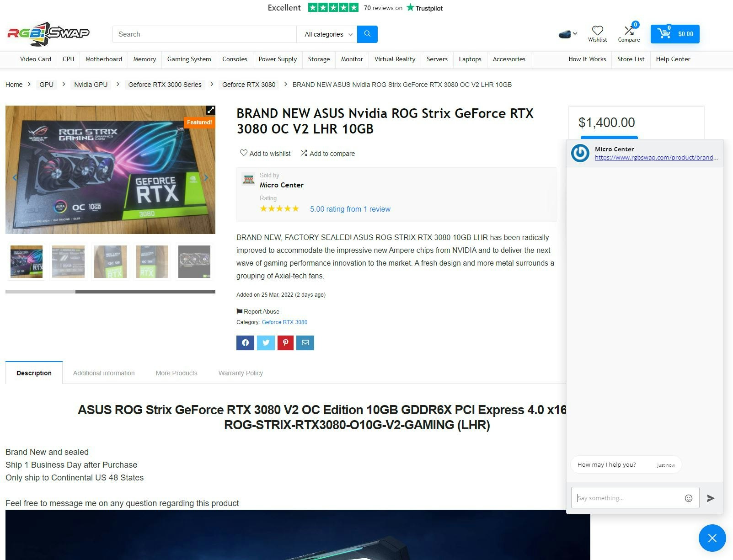Open the shopping cart showing $0.00
733x560 pixels.
click(x=675, y=34)
